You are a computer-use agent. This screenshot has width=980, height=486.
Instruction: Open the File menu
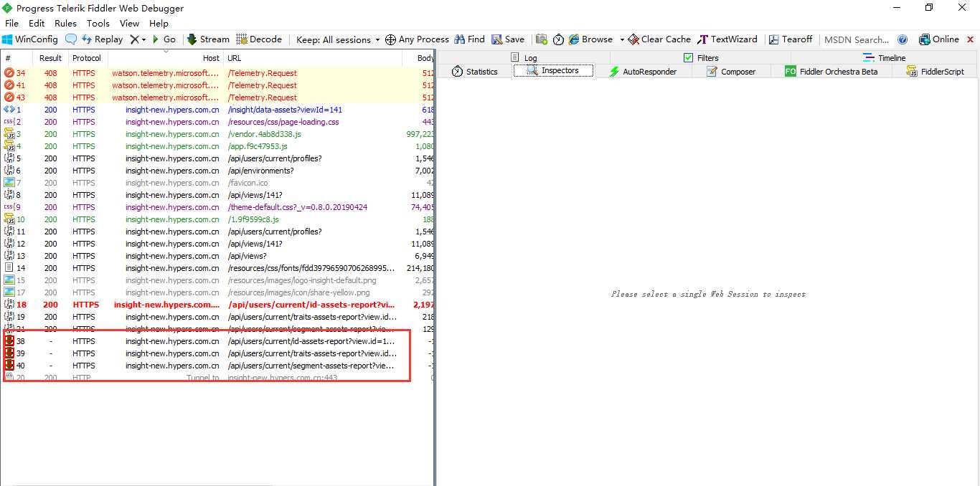coord(11,24)
